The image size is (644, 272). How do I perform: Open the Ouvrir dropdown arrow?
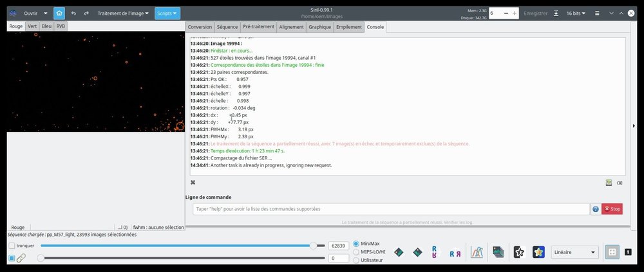click(x=45, y=13)
